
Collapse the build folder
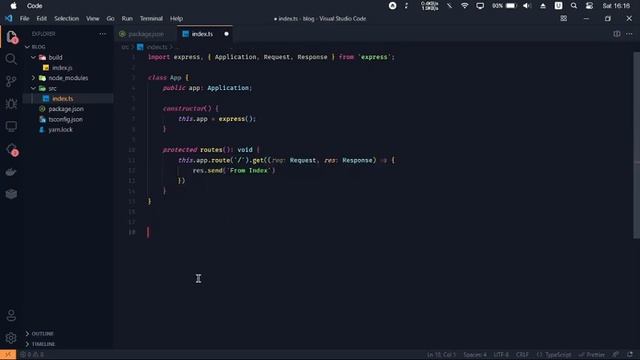(33, 57)
